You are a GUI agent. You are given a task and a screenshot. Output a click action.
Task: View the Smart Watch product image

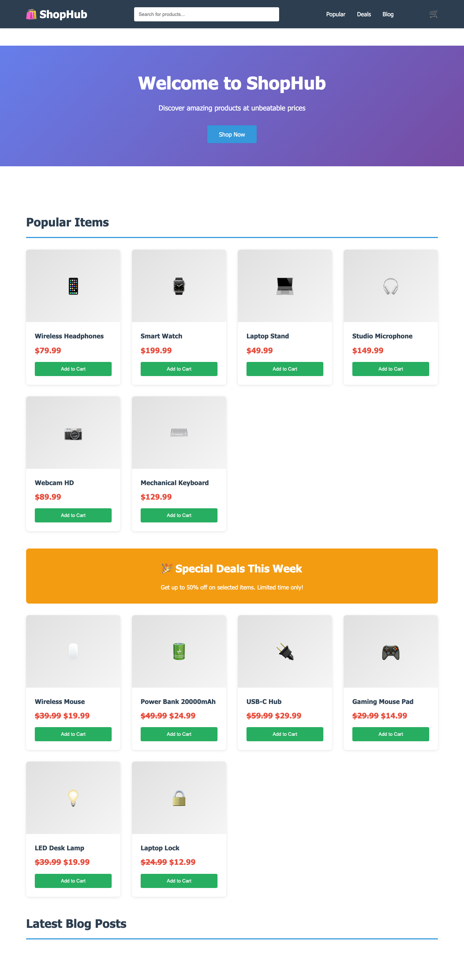click(x=179, y=286)
